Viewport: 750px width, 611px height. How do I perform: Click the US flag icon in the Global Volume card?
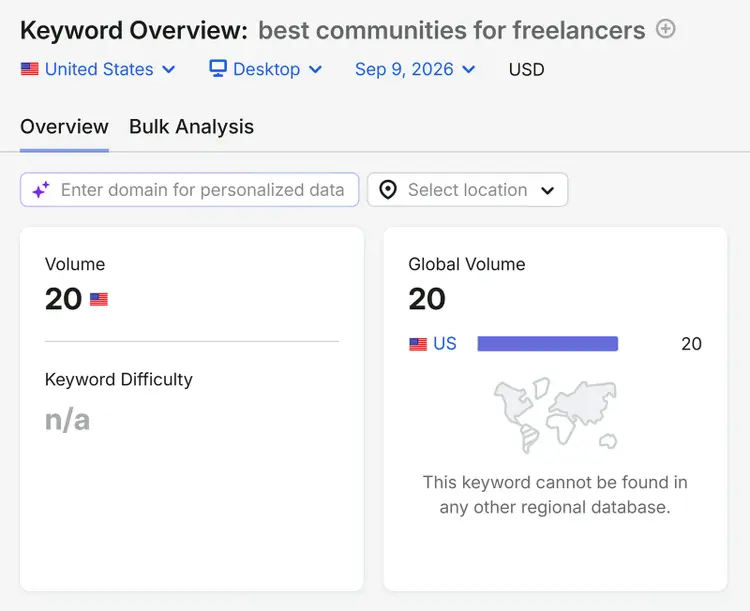[418, 344]
